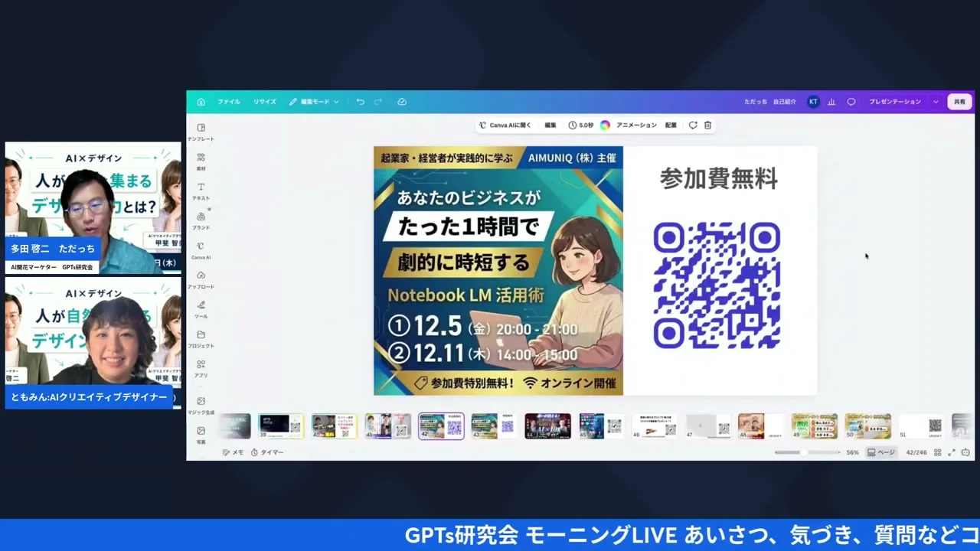Start プレゼンテーション mode
980x551 pixels.
(x=895, y=102)
